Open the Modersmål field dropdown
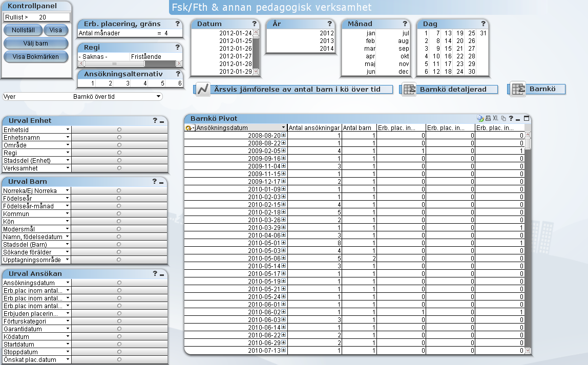The width and height of the screenshot is (588, 365). pos(67,229)
